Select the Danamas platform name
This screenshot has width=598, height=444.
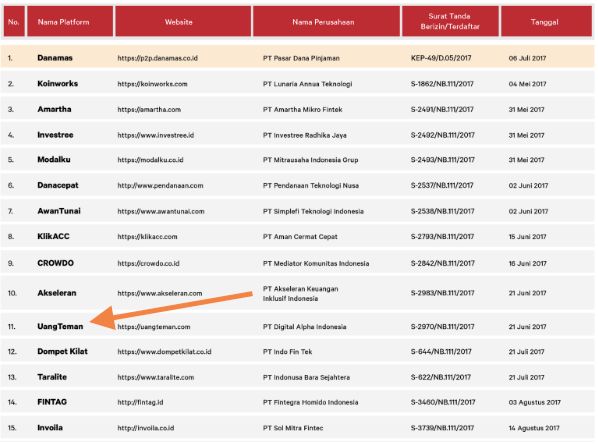click(x=55, y=58)
